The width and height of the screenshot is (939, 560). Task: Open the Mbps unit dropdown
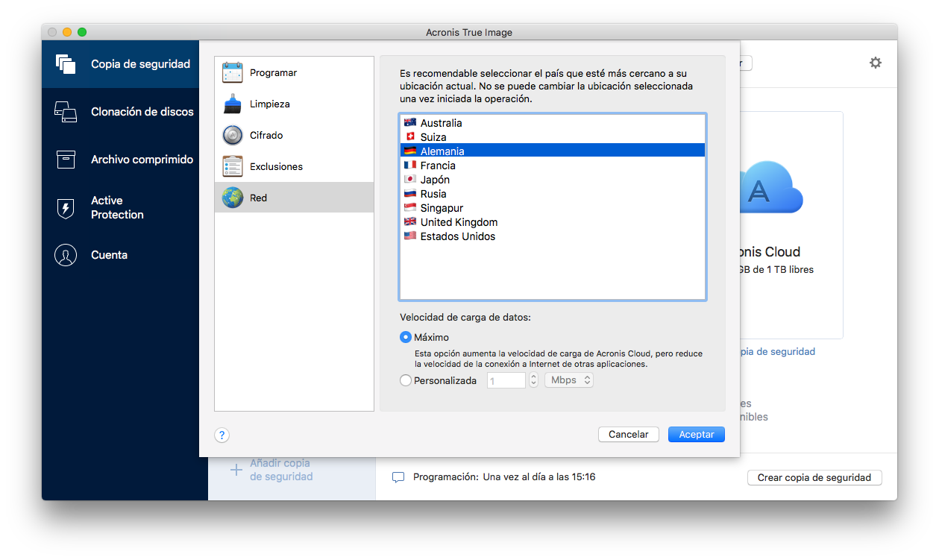coord(569,380)
